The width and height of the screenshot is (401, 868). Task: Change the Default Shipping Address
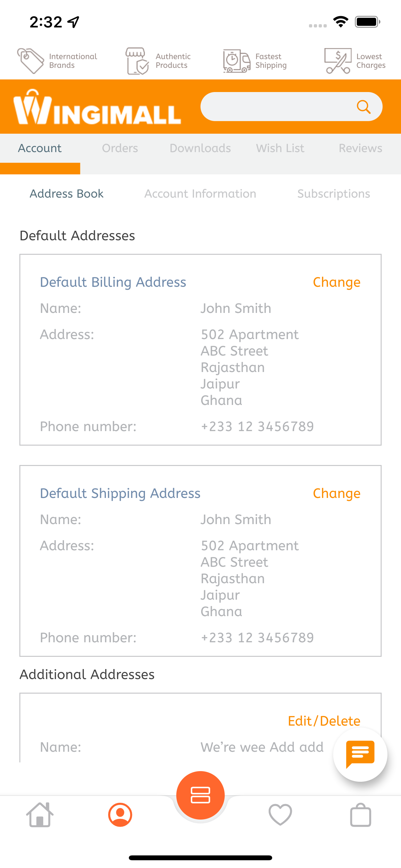[336, 493]
